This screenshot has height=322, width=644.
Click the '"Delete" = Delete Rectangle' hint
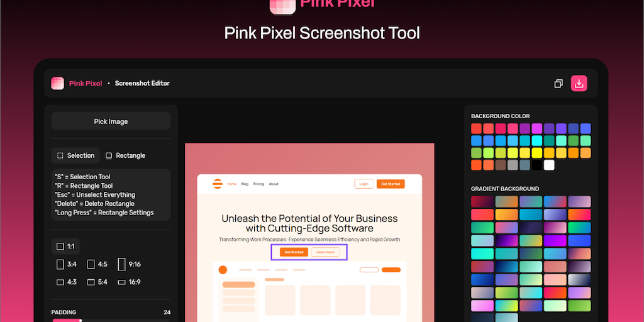click(x=94, y=204)
